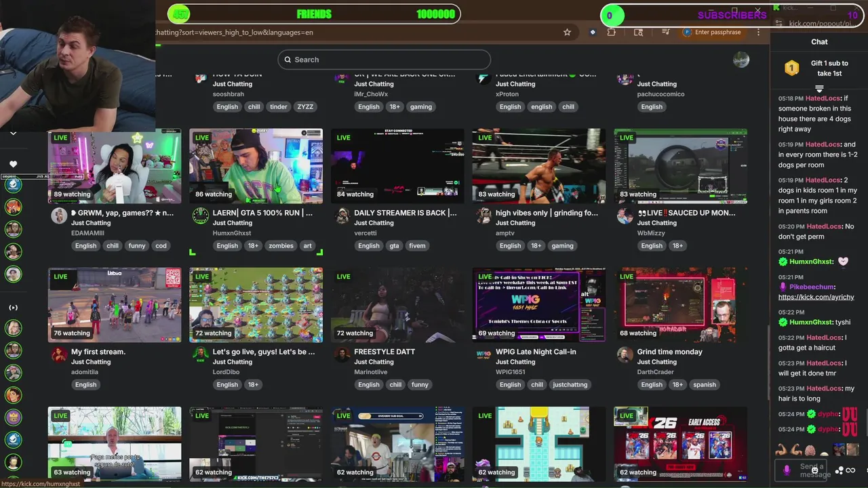Select the 'art' tag under HumxnGhxst
The height and width of the screenshot is (488, 868).
(x=307, y=246)
